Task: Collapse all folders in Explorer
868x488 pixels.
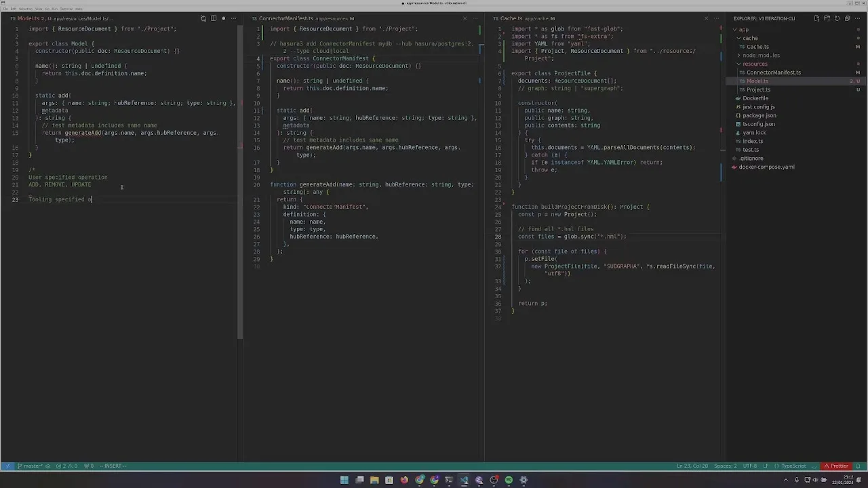Action: point(847,18)
